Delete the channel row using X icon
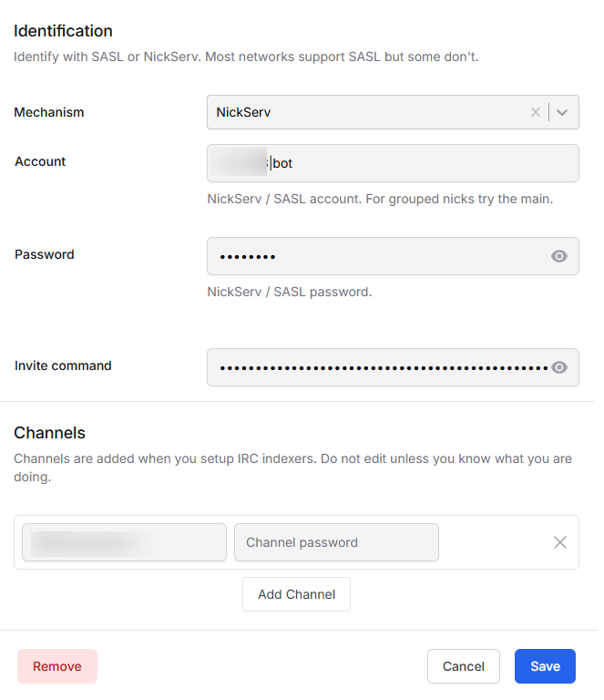The image size is (604, 700). point(560,542)
